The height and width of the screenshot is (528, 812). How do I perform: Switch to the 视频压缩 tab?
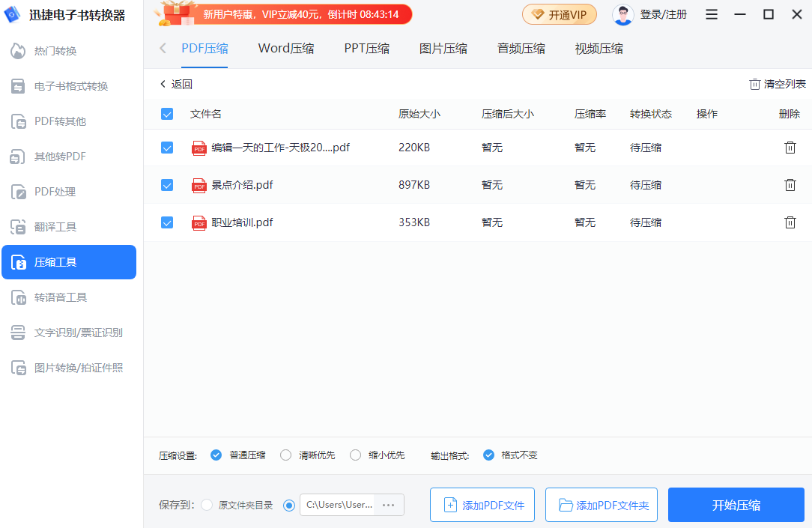pyautogui.click(x=599, y=49)
